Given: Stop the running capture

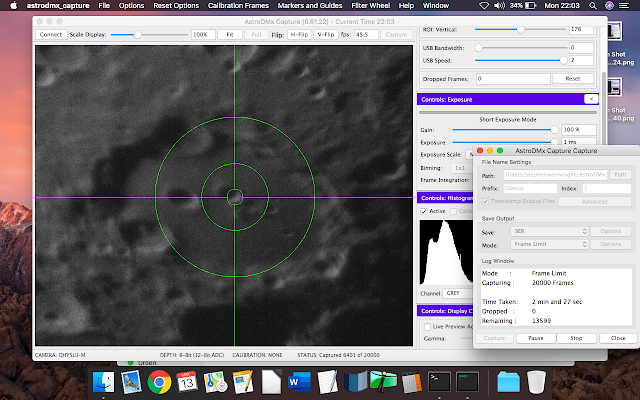Looking at the screenshot, I should [x=576, y=338].
